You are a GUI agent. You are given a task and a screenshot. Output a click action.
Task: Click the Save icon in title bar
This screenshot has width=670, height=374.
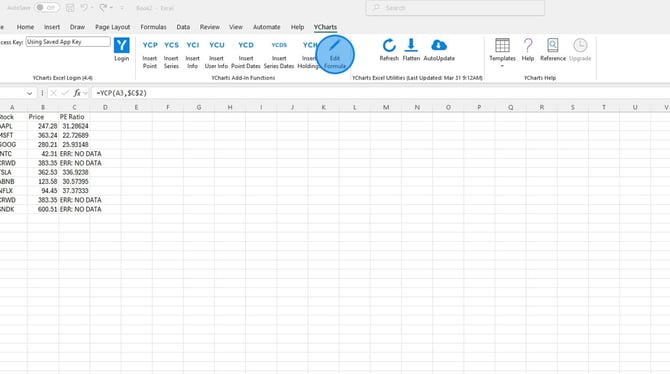click(x=70, y=8)
